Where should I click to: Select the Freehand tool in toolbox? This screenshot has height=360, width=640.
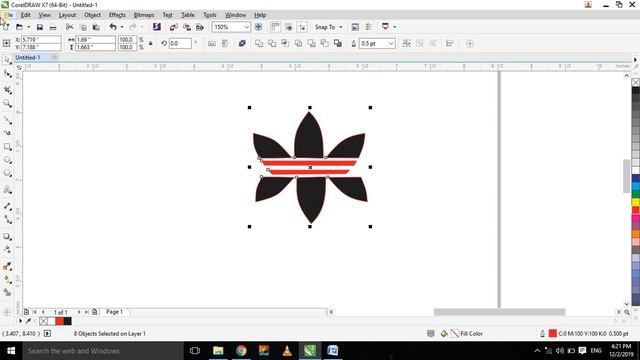pyautogui.click(x=7, y=120)
